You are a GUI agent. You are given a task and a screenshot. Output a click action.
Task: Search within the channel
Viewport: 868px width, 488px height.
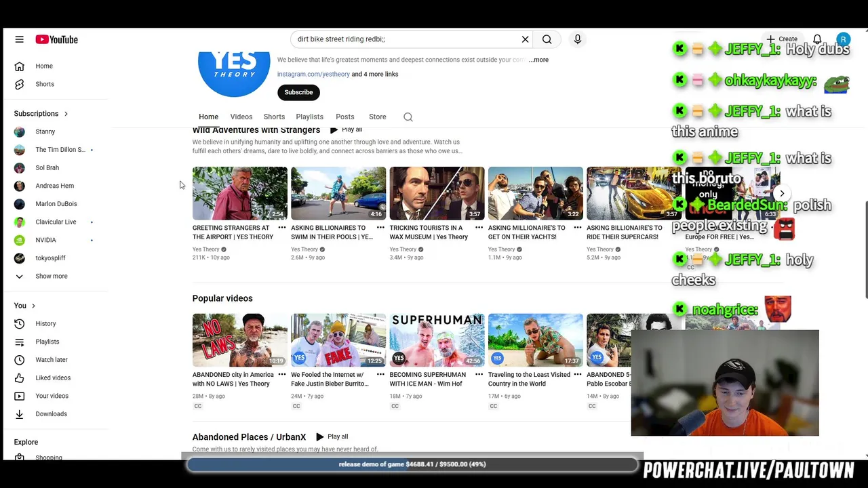tap(408, 117)
